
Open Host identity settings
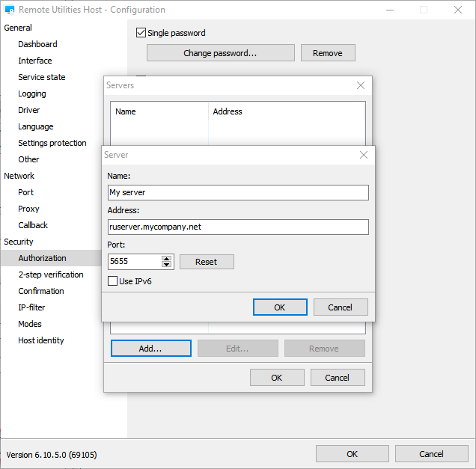[x=41, y=340]
